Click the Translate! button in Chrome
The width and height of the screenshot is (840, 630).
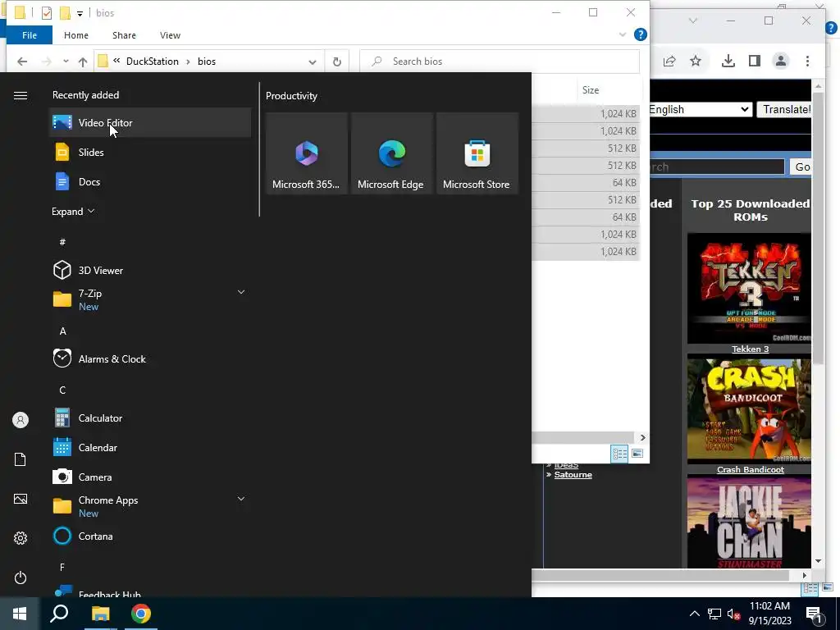(785, 109)
